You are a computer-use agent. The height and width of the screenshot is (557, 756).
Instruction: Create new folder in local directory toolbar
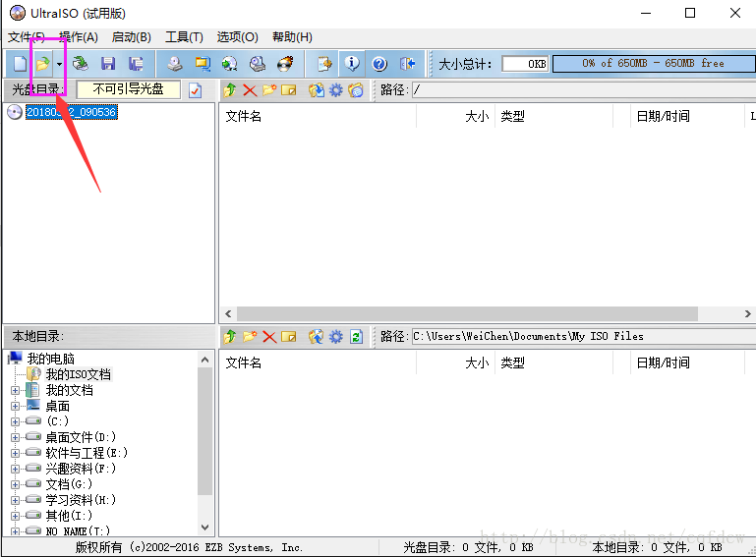(250, 336)
